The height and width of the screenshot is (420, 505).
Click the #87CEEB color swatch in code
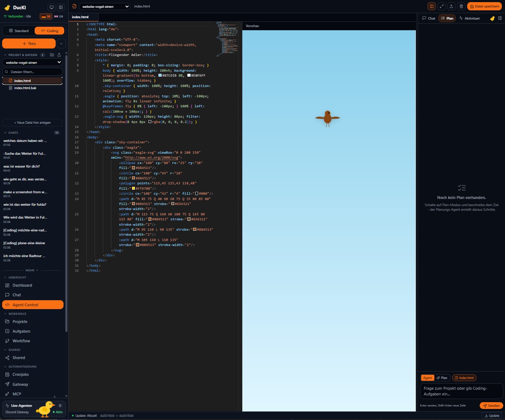click(160, 76)
